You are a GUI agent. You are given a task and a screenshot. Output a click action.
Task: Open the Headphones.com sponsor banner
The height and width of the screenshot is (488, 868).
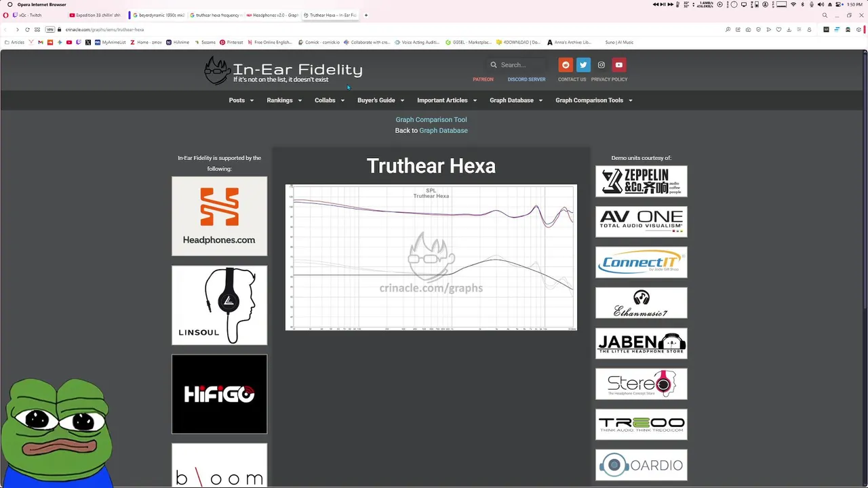click(219, 216)
